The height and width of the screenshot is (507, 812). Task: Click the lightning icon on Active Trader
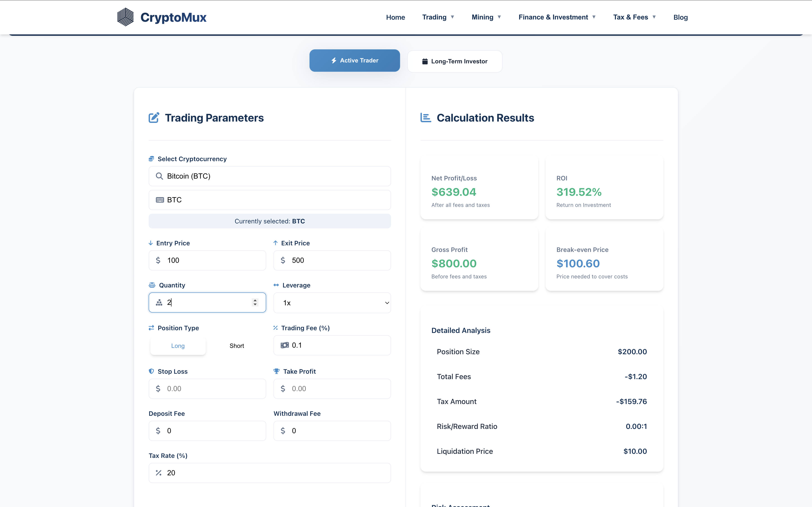(333, 60)
